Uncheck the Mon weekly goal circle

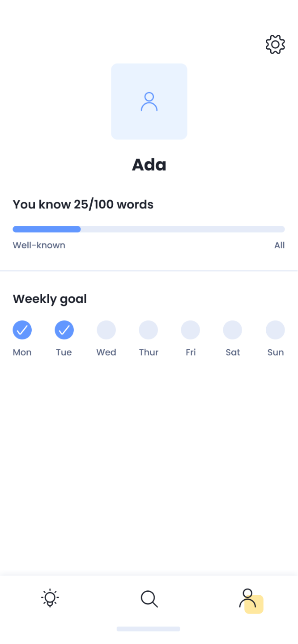pos(22,330)
